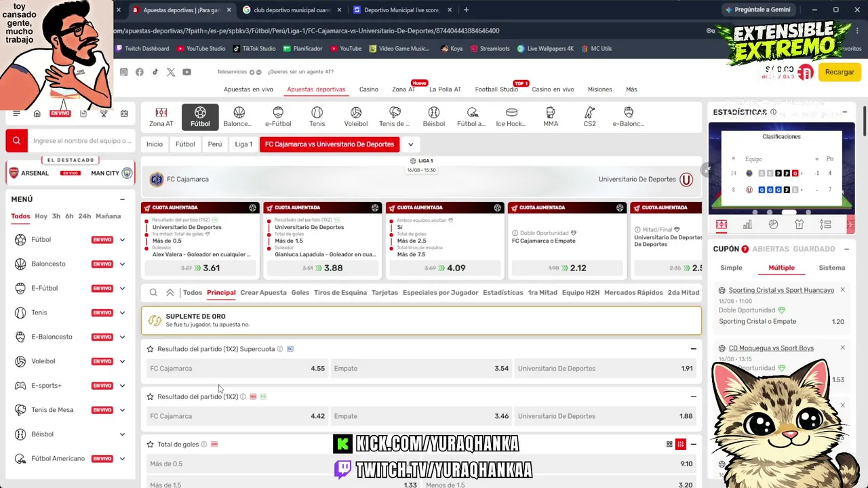Click the red search magnifier button

coord(17,140)
